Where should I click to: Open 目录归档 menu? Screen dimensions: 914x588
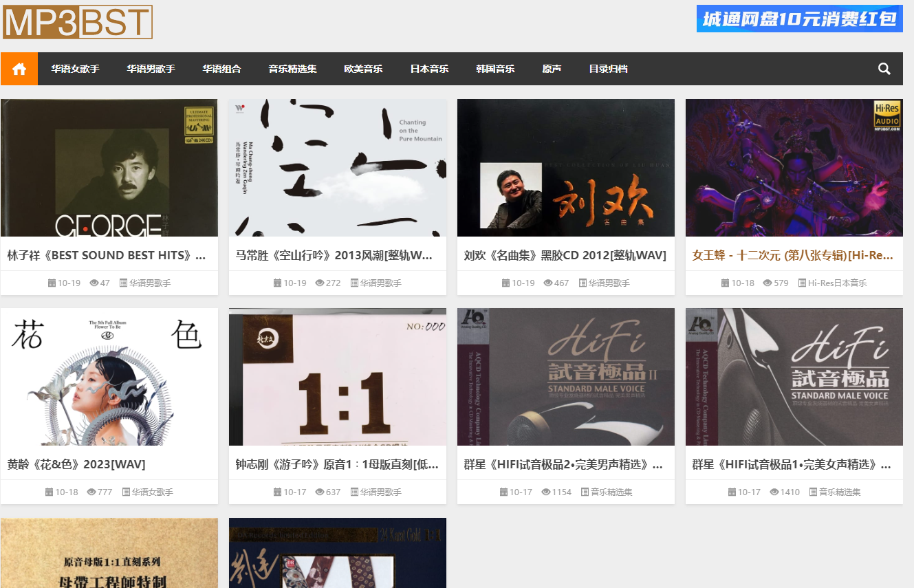608,69
